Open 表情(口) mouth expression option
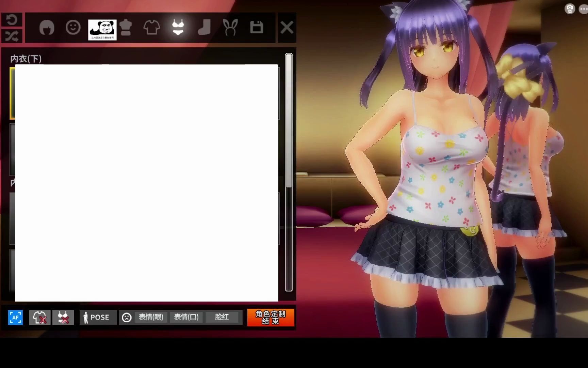This screenshot has width=588, height=368. tap(186, 317)
